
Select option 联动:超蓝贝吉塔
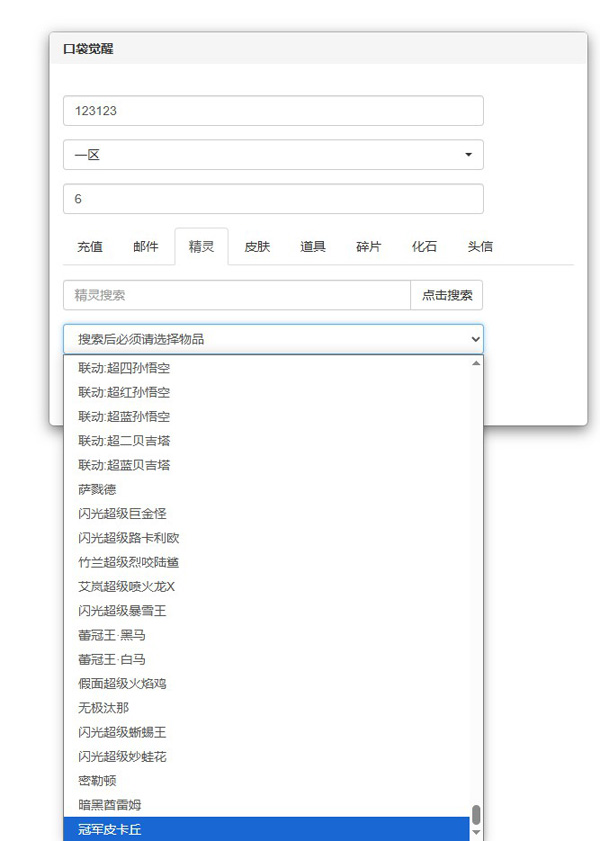tap(266, 465)
